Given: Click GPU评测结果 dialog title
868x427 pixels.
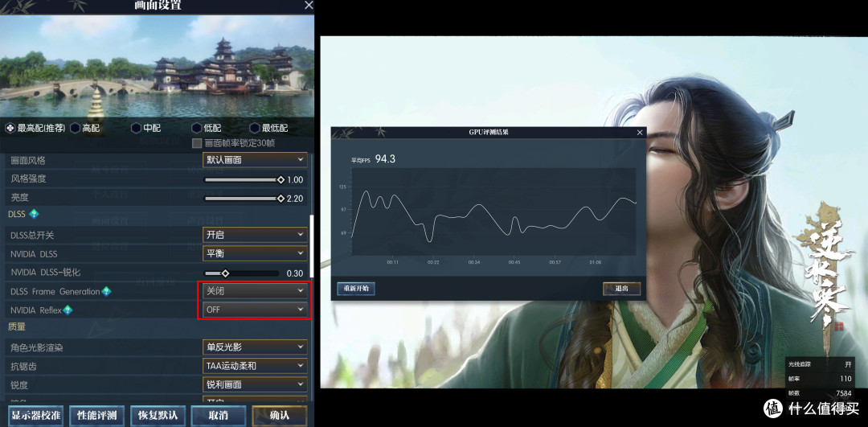Looking at the screenshot, I should 489,133.
